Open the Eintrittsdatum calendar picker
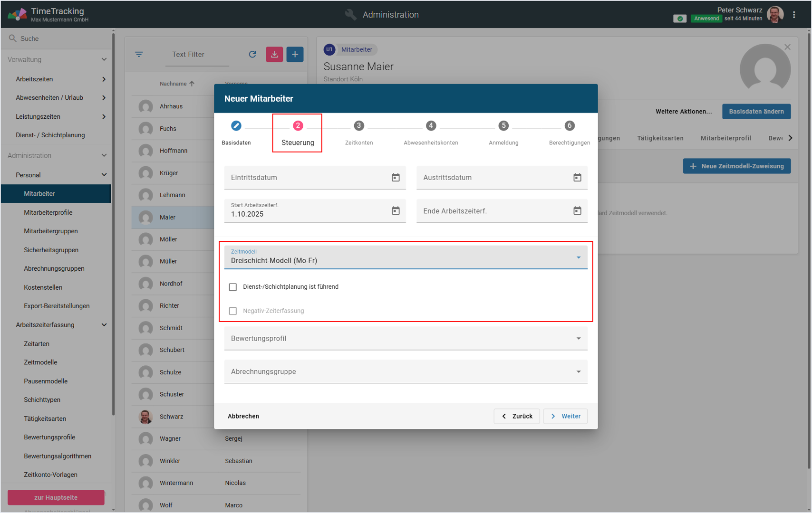The height and width of the screenshot is (513, 812). 396,178
